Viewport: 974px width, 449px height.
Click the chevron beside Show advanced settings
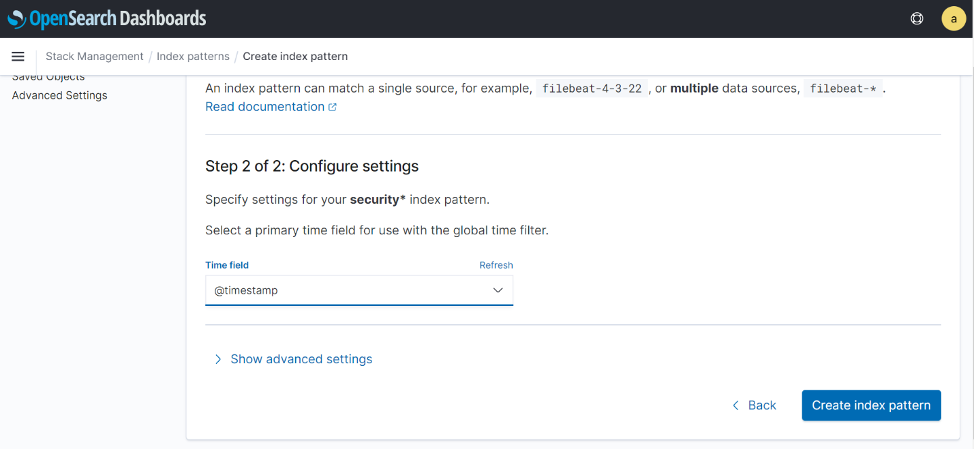click(217, 359)
